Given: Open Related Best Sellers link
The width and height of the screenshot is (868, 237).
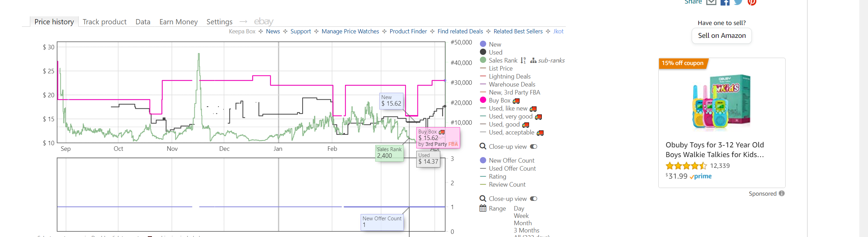Looking at the screenshot, I should coord(518,31).
